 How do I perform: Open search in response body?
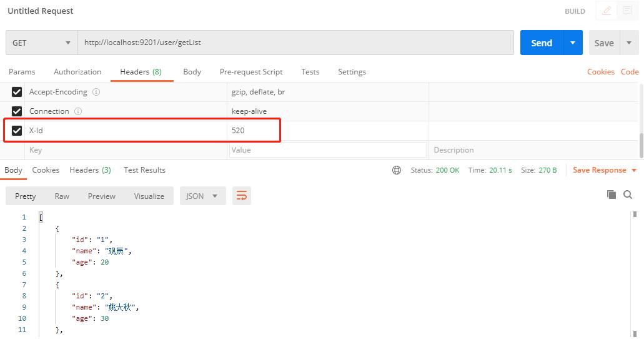(628, 195)
